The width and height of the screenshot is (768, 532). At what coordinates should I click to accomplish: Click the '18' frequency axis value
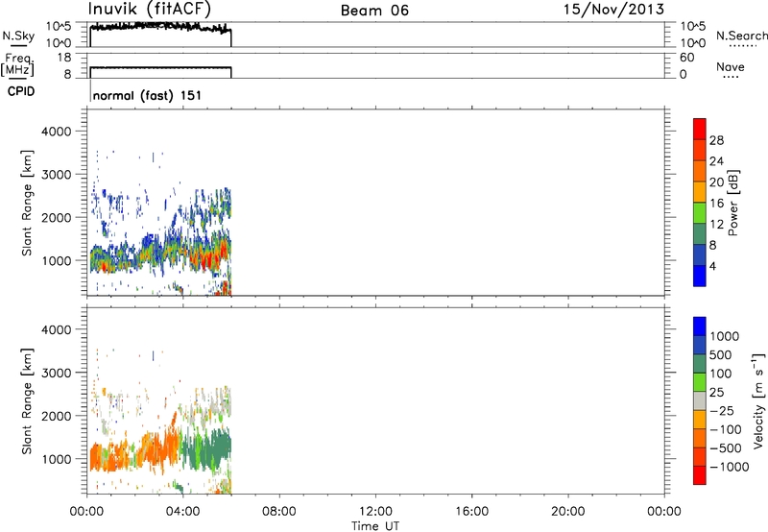pyautogui.click(x=64, y=58)
